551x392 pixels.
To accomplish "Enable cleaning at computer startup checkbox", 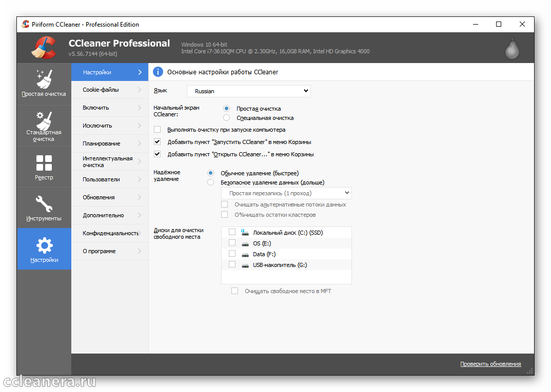I will click(158, 130).
